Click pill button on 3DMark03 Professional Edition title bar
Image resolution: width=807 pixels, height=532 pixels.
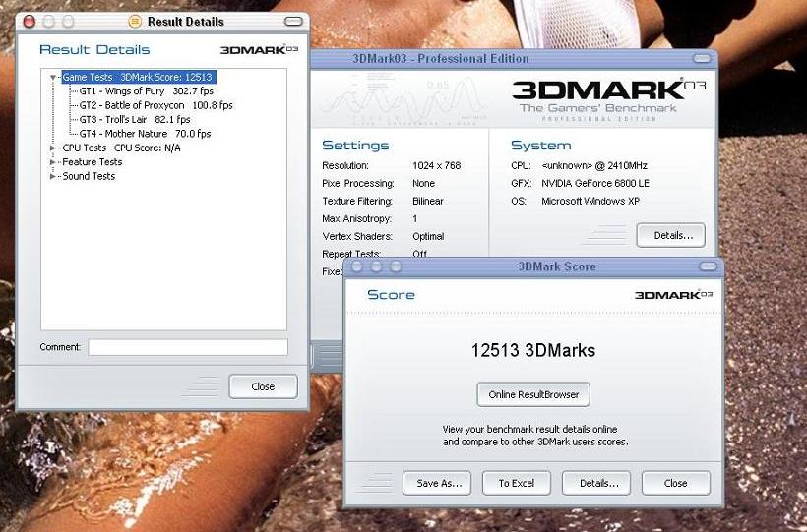702,59
